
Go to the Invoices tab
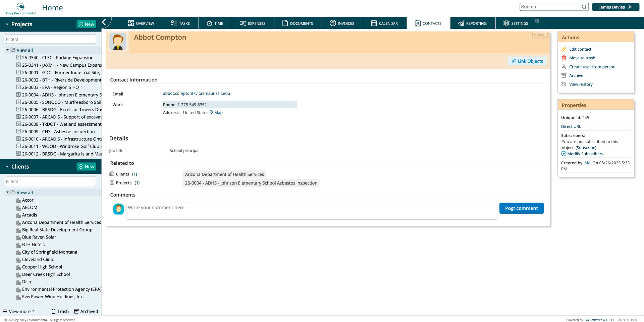point(342,23)
